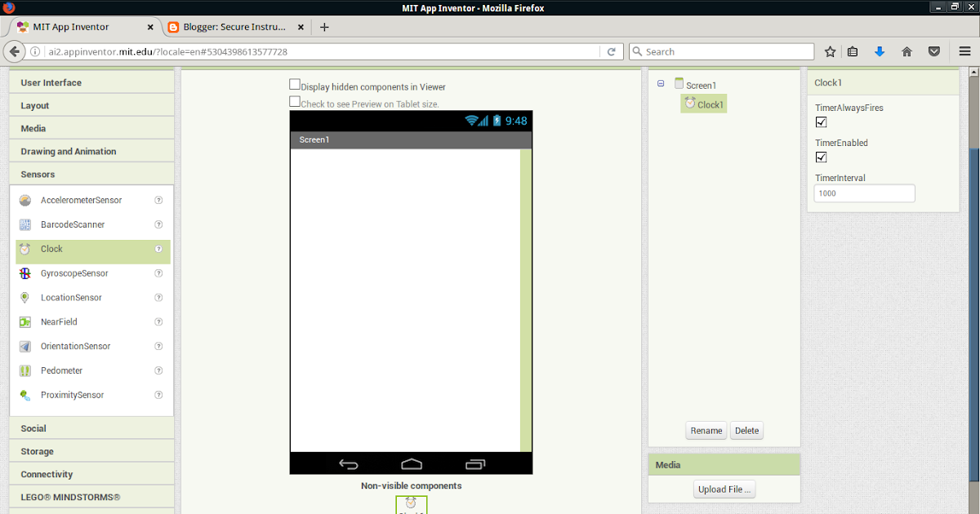Image resolution: width=980 pixels, height=514 pixels.
Task: Select the LocationSensor icon
Action: (25, 297)
